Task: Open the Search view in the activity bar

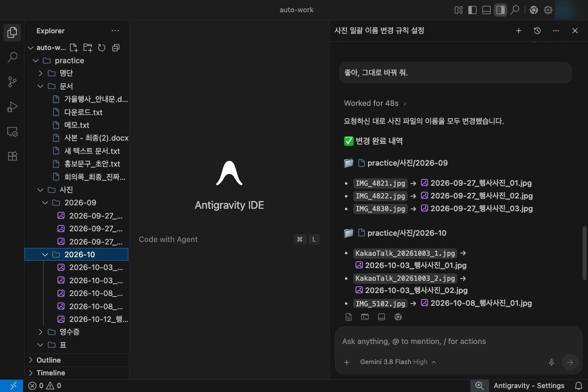Action: 13,57
